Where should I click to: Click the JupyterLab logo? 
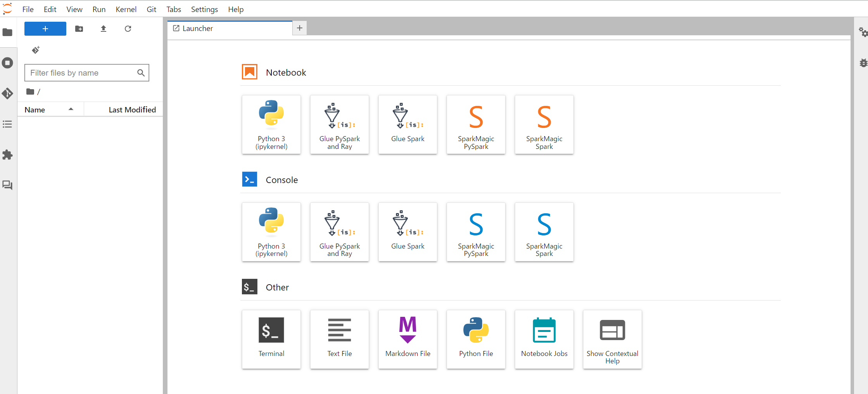point(7,9)
